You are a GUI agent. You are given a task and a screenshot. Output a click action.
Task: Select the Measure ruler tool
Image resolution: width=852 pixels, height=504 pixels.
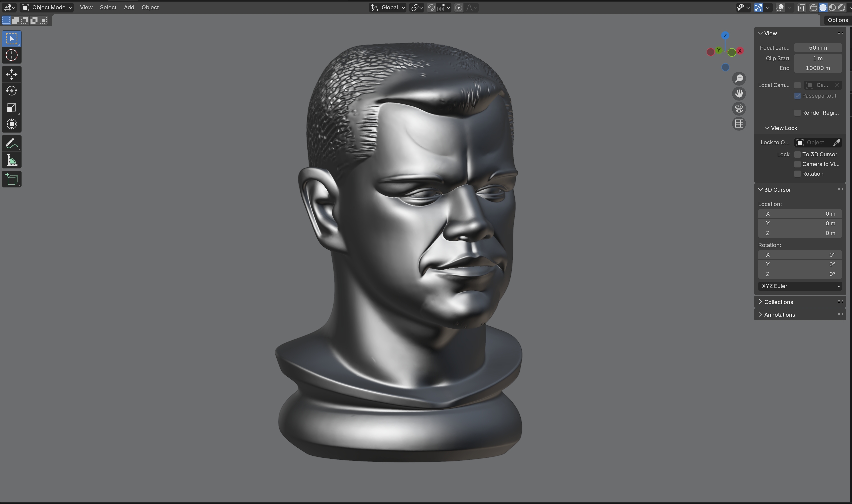[x=12, y=161]
